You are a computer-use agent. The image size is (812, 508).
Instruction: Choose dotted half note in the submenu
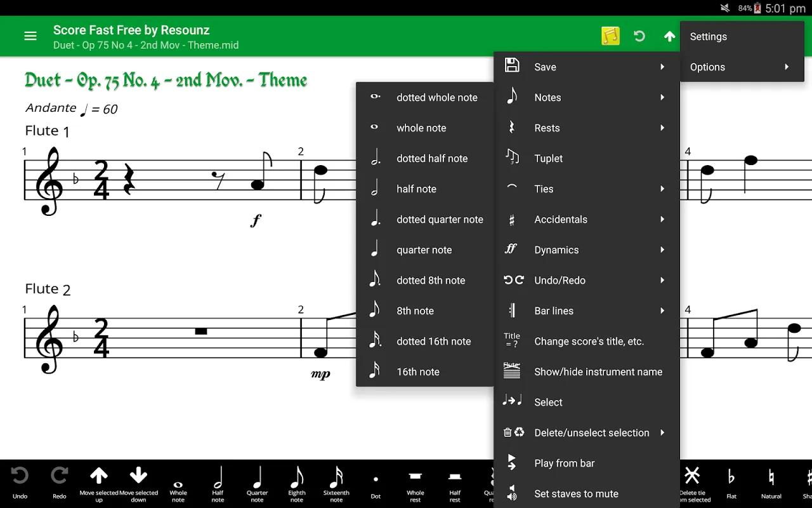pyautogui.click(x=425, y=158)
